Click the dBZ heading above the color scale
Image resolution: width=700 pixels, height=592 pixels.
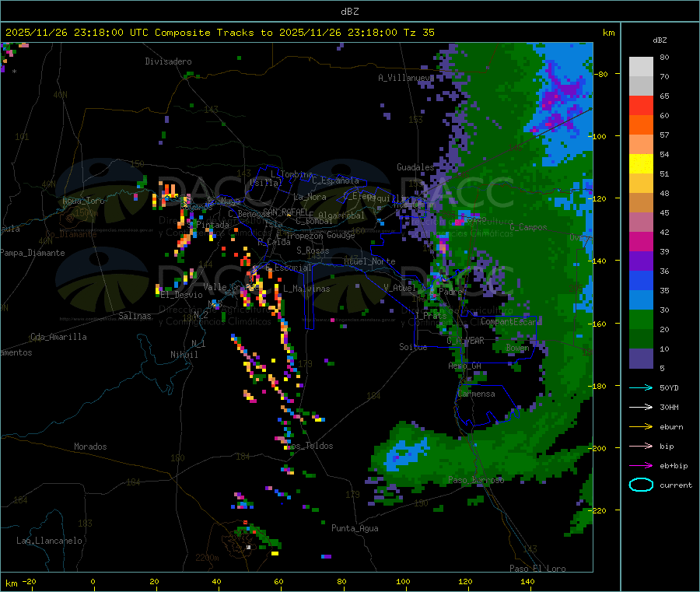point(660,40)
